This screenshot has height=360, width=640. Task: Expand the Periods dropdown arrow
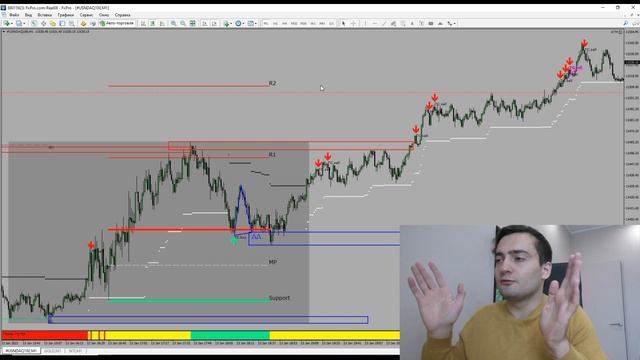[244, 24]
